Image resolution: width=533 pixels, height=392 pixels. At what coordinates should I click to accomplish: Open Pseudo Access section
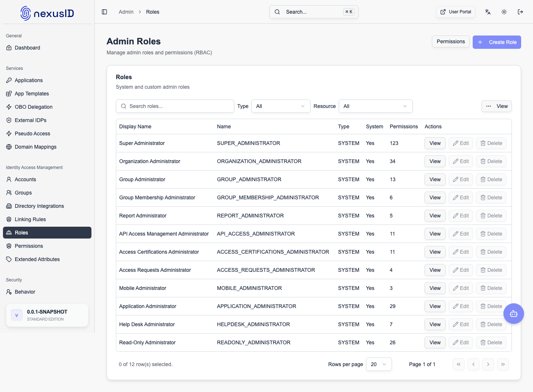point(47,134)
